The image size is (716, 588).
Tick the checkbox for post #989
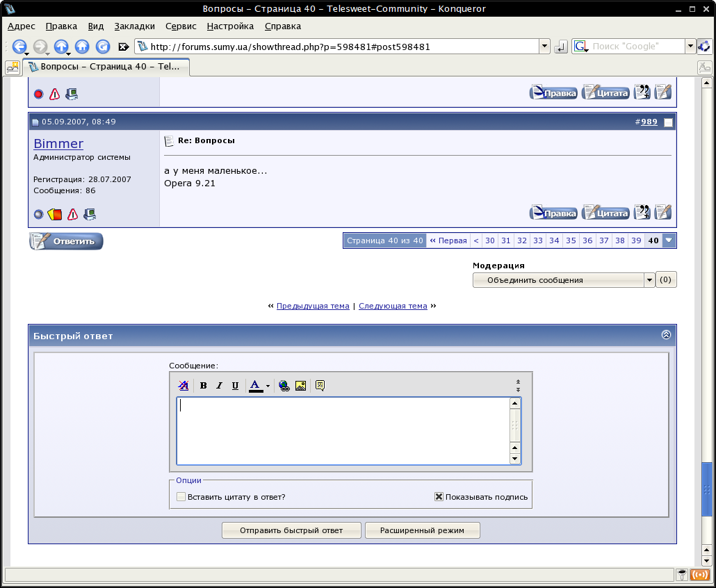tap(668, 122)
